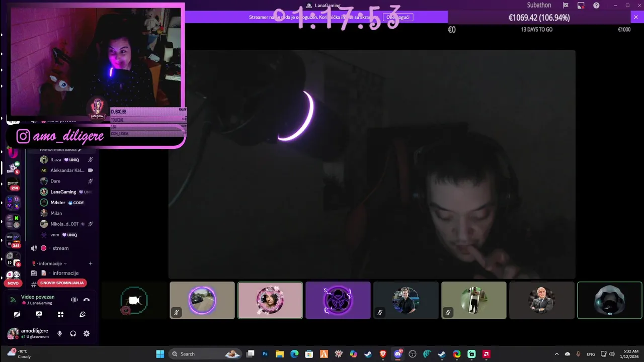Toggle headphone deafen in Discord user panel
This screenshot has width=644, height=362.
coord(73,333)
